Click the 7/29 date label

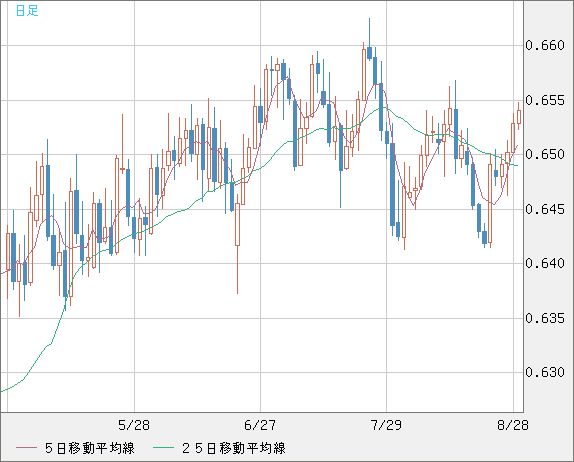386,425
